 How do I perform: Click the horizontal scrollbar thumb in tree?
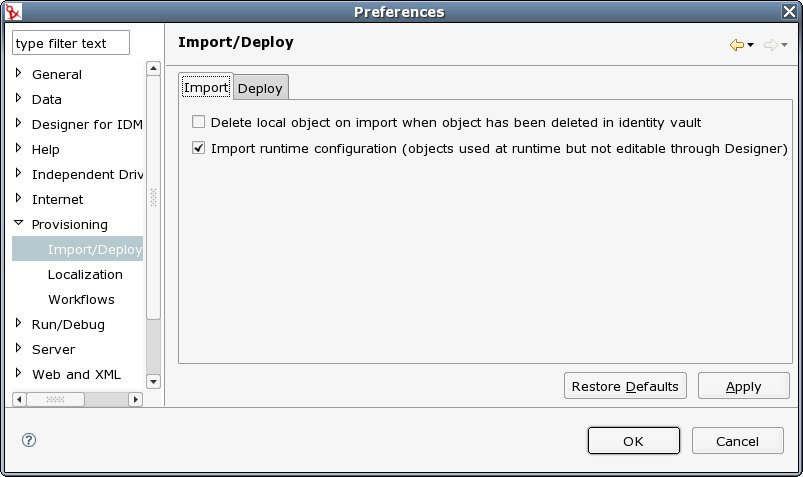point(54,398)
